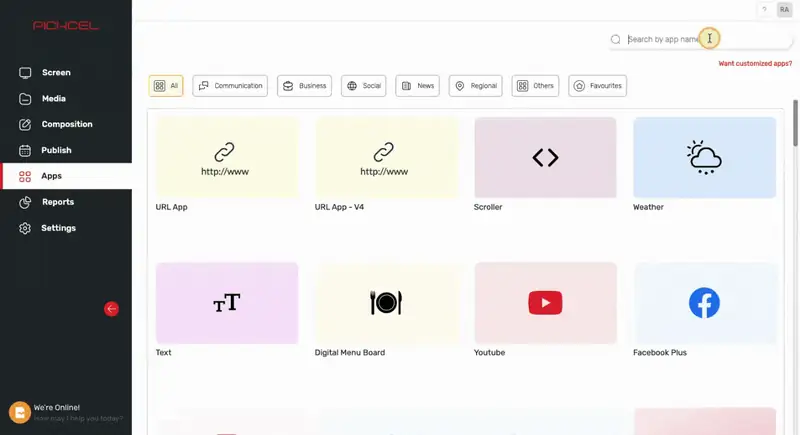
Task: Open the Reports pie chart icon
Action: pos(25,202)
